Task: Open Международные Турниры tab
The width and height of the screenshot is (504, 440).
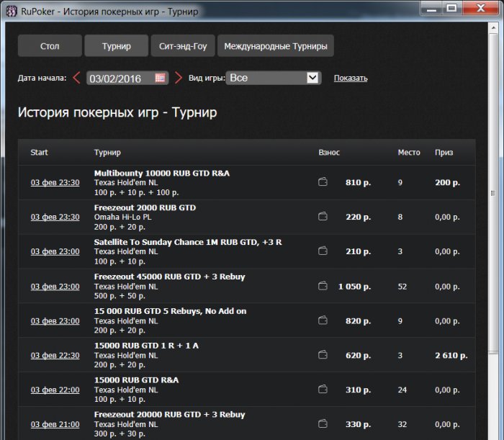Action: 276,46
